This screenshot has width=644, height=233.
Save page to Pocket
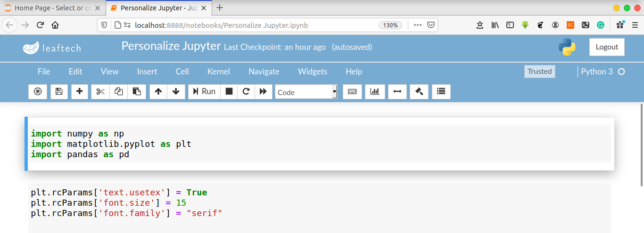coord(431,25)
